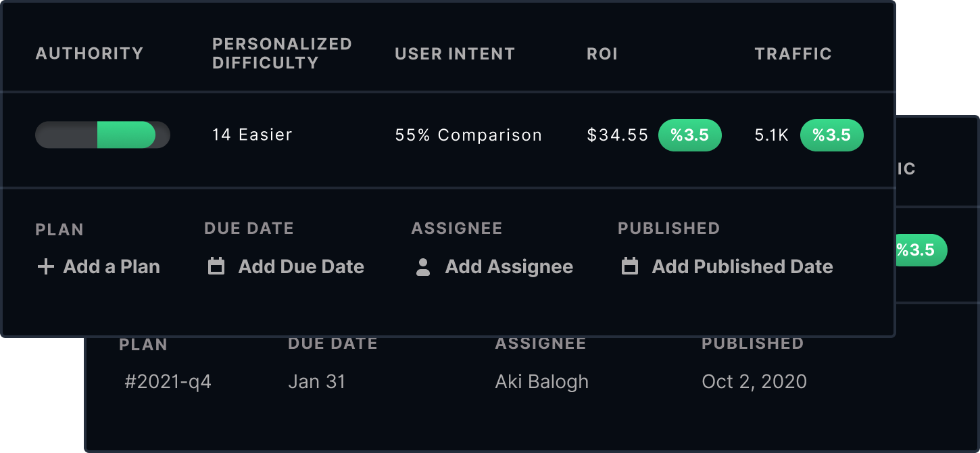This screenshot has width=980, height=453.
Task: Select assignee Aki Balogh
Action: pyautogui.click(x=541, y=382)
